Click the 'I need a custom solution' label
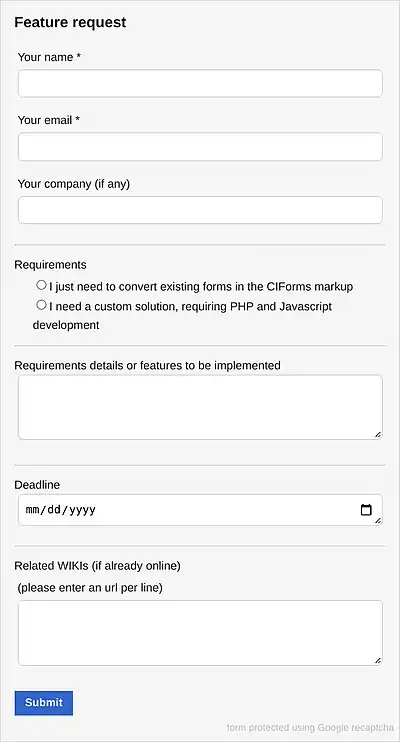Screen dimensions: 400x742 182,316
